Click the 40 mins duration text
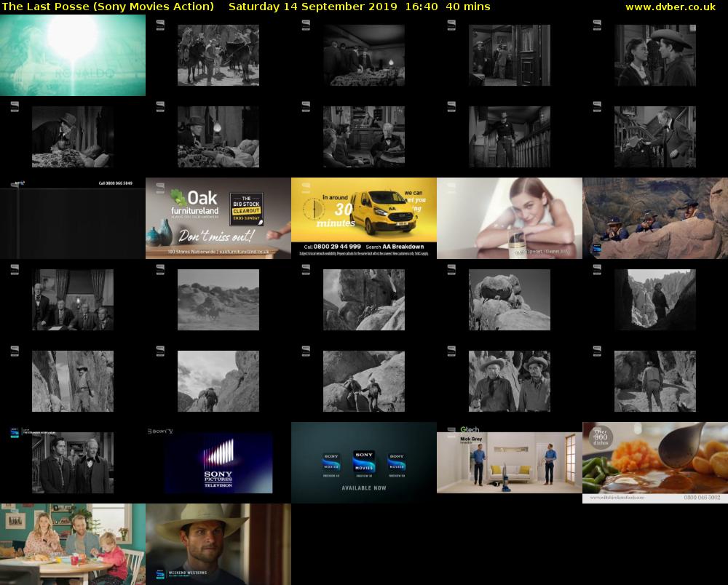 467,7
